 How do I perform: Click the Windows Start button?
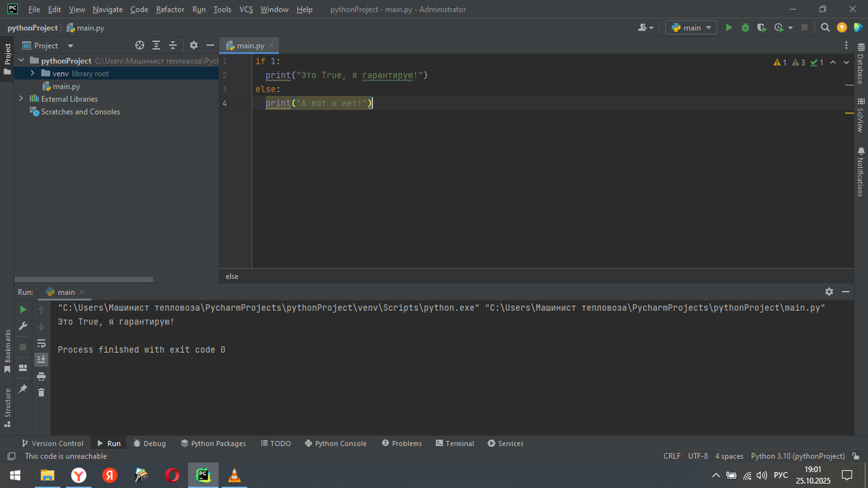point(15,475)
